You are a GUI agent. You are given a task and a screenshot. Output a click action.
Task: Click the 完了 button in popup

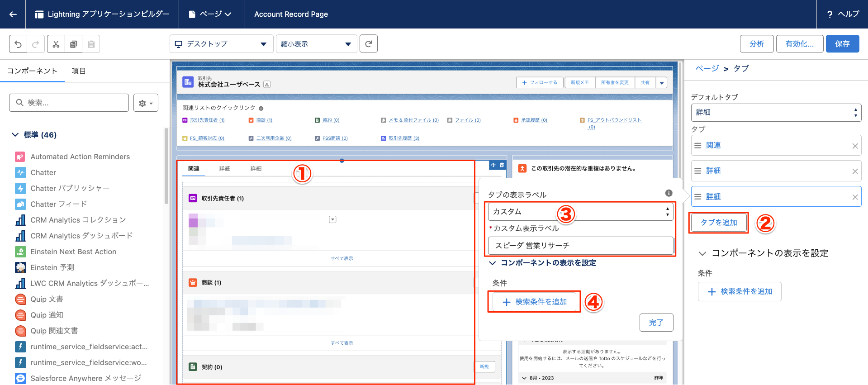(656, 323)
